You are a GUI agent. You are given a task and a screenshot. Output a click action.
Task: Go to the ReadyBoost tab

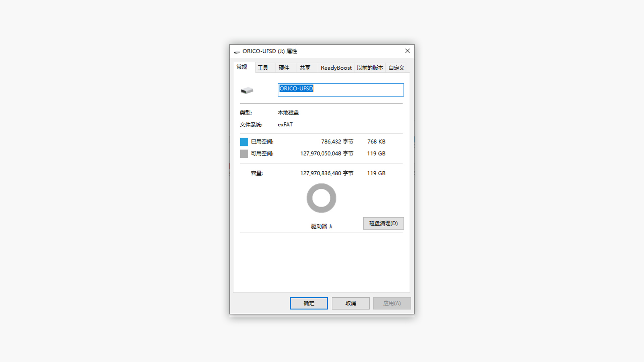coord(336,68)
